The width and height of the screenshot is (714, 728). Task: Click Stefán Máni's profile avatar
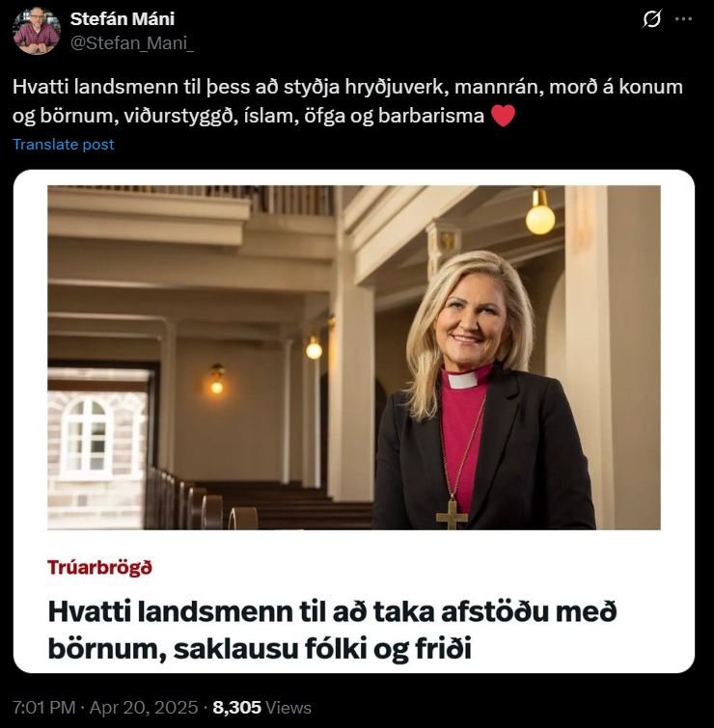coord(38,31)
